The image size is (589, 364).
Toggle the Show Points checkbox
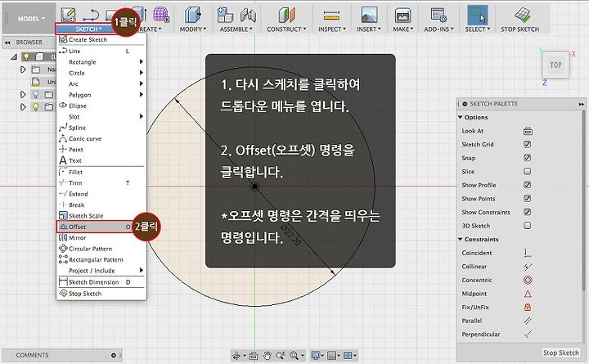[528, 198]
